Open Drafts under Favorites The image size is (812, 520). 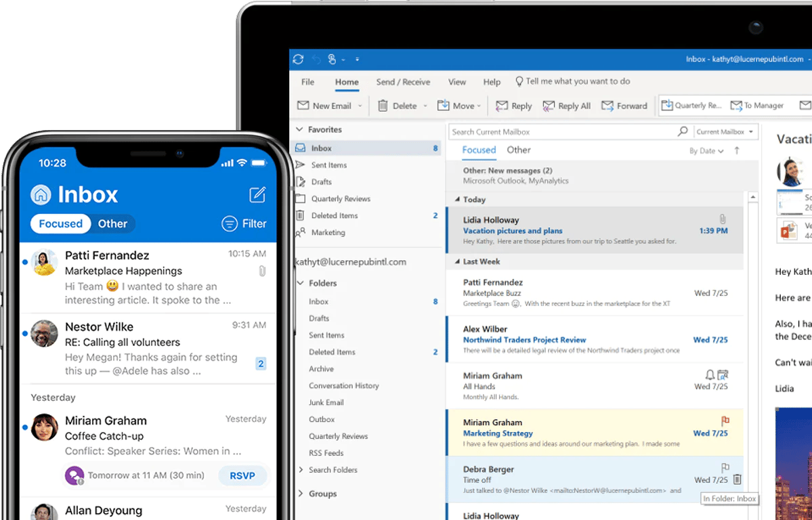click(322, 181)
